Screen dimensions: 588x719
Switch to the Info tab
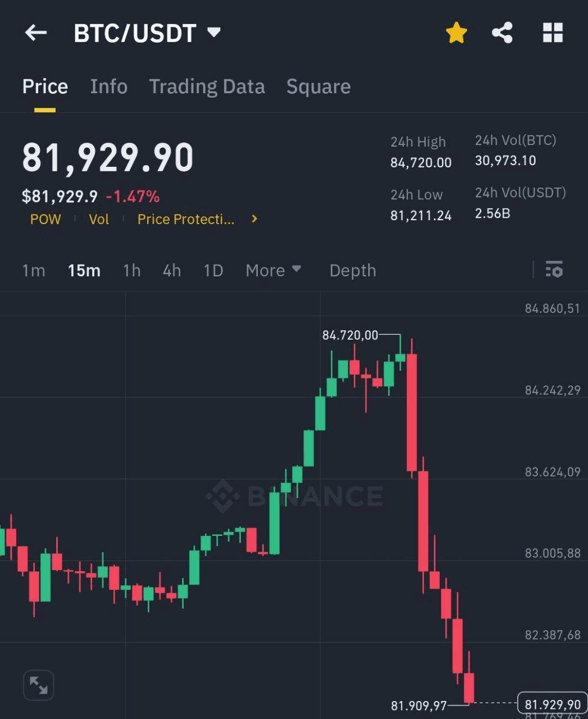tap(108, 87)
